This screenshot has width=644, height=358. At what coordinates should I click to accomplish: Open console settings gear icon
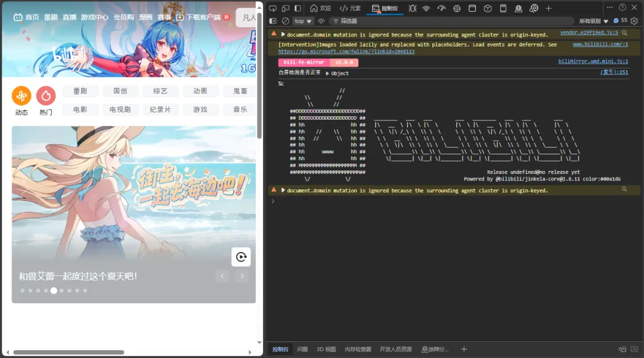[x=634, y=21]
